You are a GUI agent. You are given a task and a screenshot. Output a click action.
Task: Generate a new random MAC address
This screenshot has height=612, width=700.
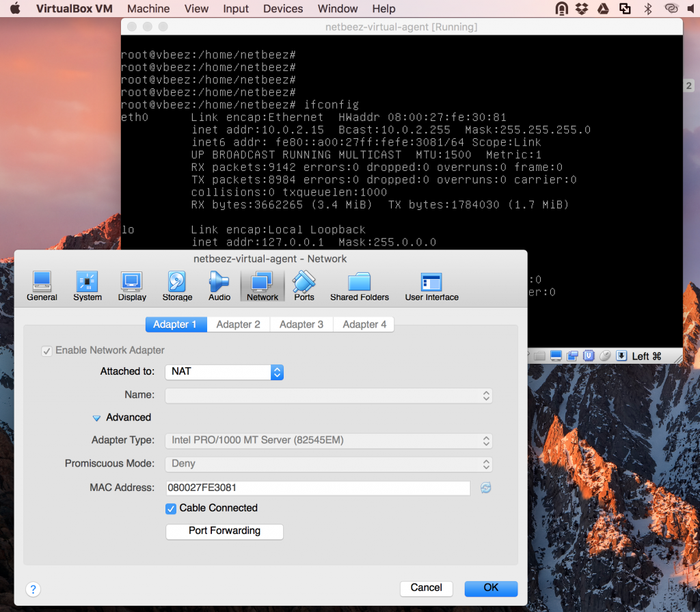[x=486, y=488]
